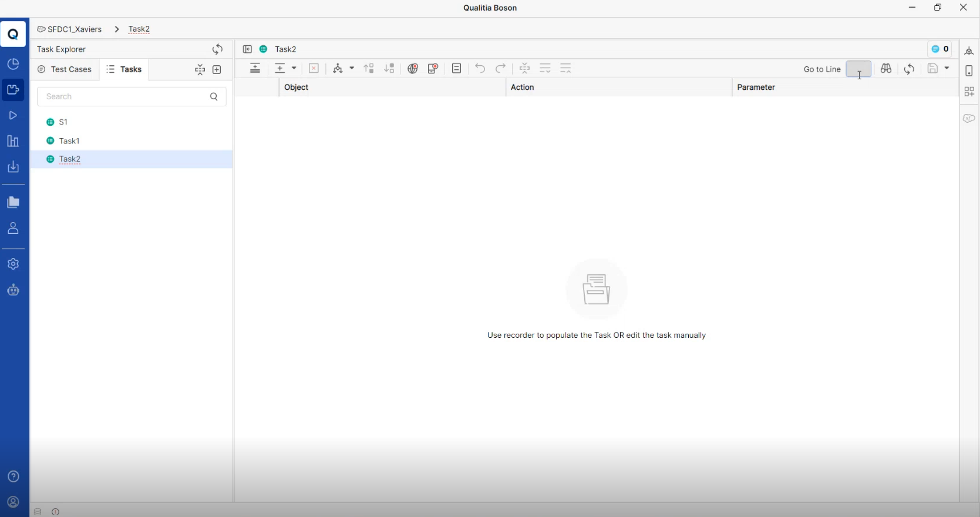Start the web recorder globe icon
The image size is (980, 517).
pos(413,69)
